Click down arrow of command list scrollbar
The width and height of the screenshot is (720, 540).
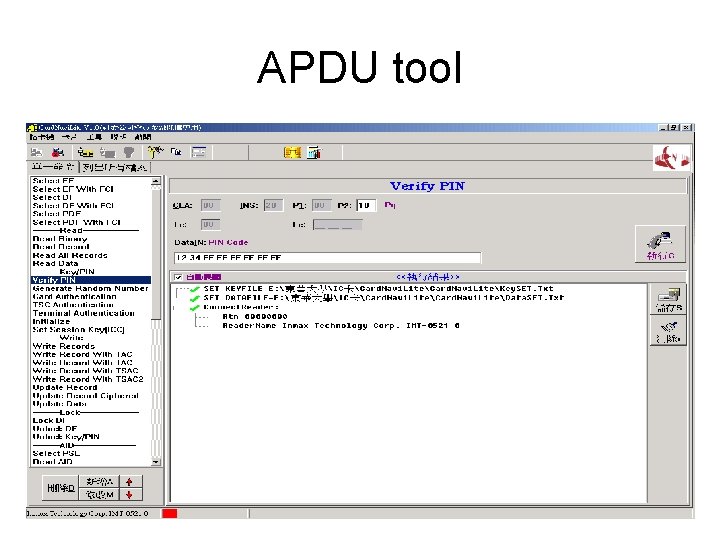point(156,462)
